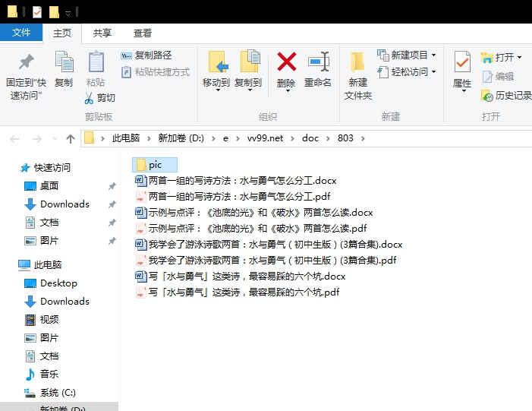Click the Move to (移动到) icon
This screenshot has height=411, width=532.
point(217,62)
